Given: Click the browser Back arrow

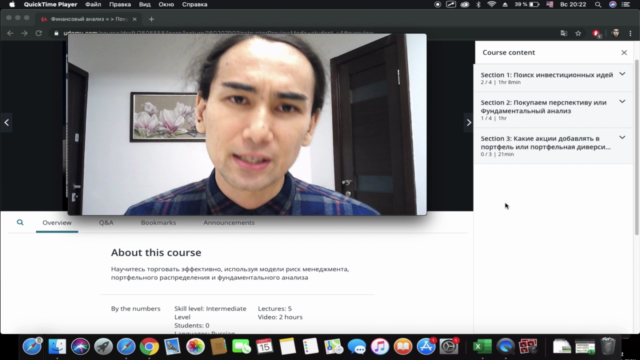Looking at the screenshot, I should click(x=10, y=33).
